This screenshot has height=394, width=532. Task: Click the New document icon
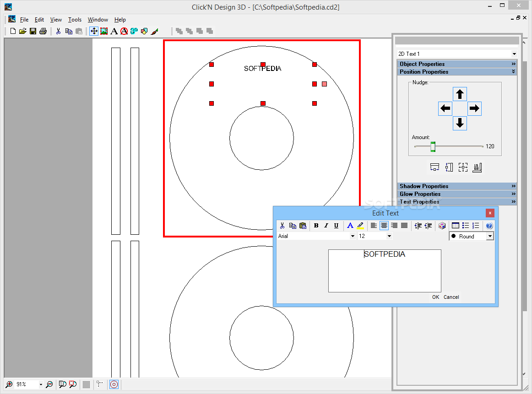[x=13, y=31]
